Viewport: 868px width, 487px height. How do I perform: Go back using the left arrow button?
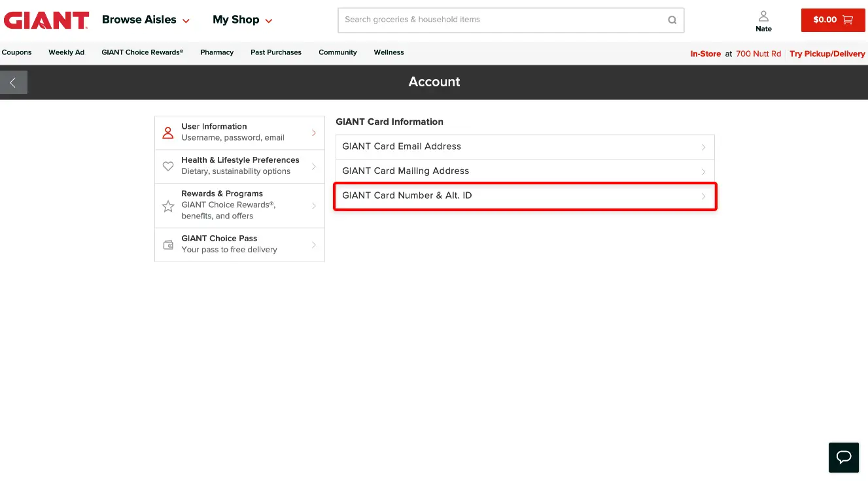pos(14,82)
